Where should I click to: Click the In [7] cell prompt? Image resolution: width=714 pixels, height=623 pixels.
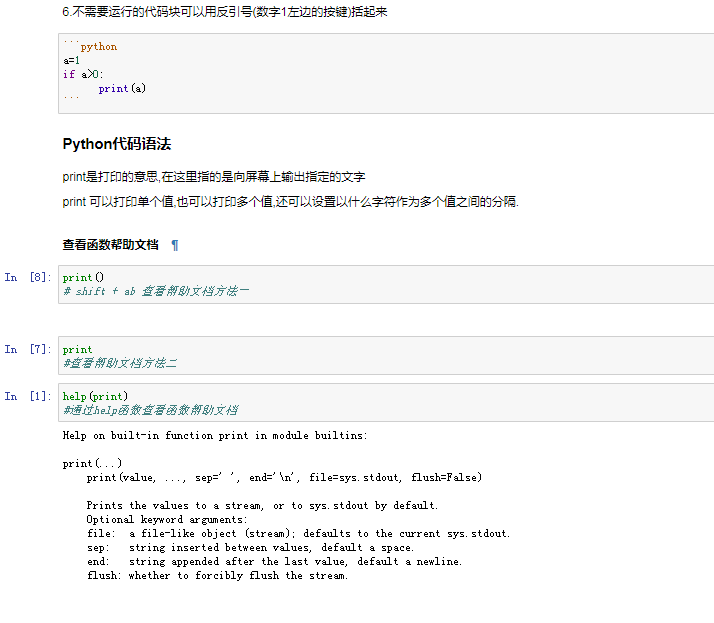(x=28, y=349)
